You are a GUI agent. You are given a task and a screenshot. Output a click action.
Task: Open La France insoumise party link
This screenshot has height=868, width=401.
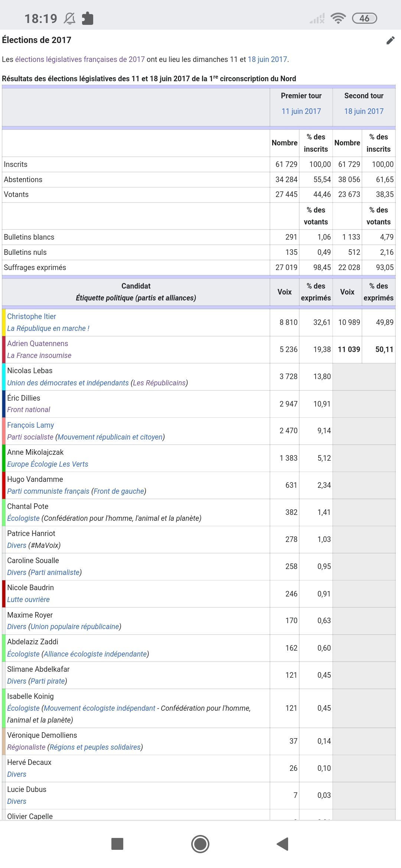pos(39,355)
